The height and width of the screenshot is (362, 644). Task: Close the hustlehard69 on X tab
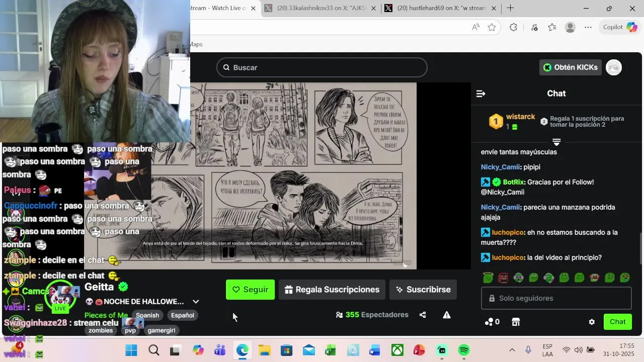[x=494, y=8]
